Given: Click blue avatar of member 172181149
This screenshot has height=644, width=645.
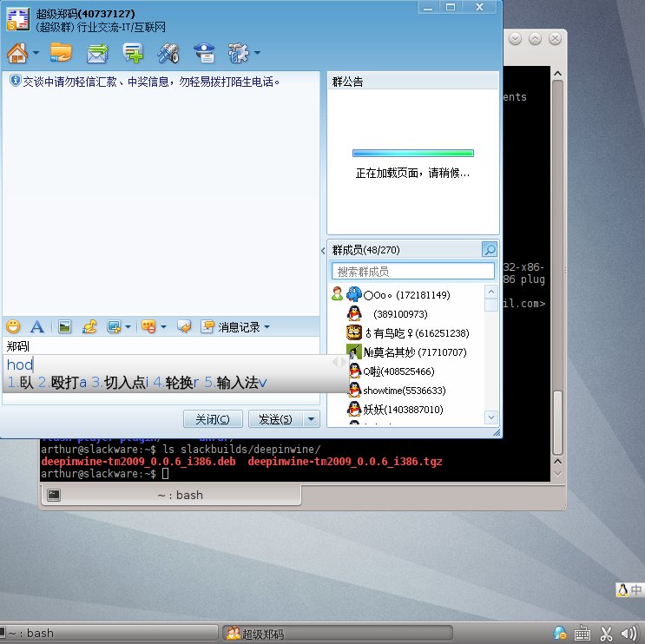Looking at the screenshot, I should (x=354, y=294).
